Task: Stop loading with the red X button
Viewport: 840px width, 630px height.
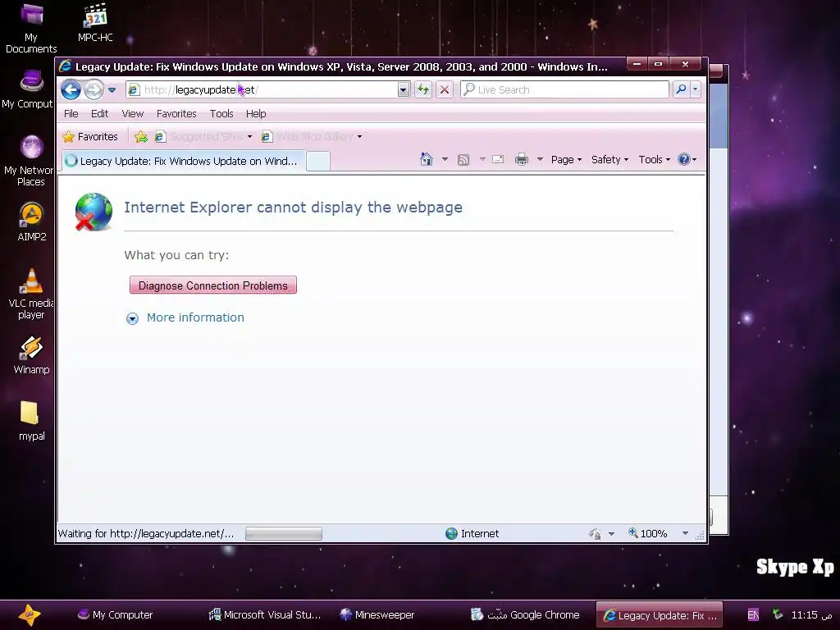Action: click(445, 89)
